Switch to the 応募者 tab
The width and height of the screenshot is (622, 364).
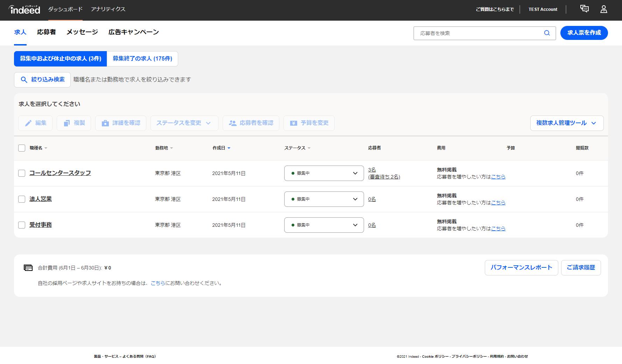[x=46, y=32]
